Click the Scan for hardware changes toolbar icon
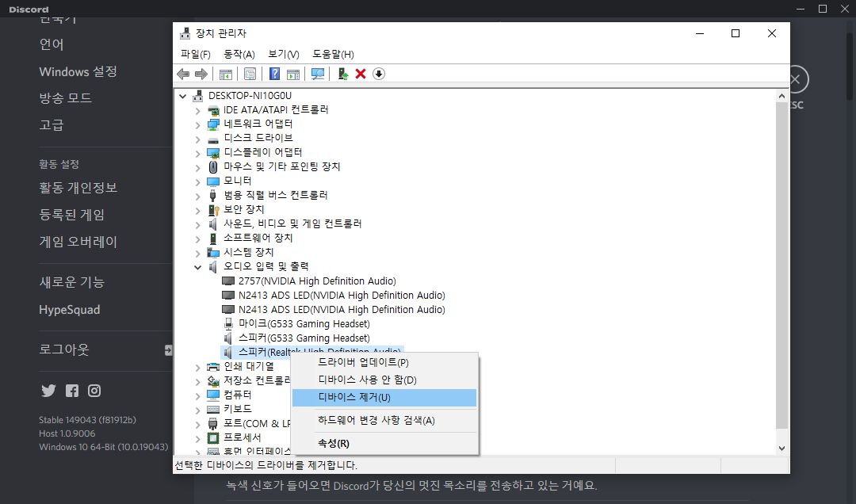Viewport: 856px width, 504px height. [x=319, y=74]
